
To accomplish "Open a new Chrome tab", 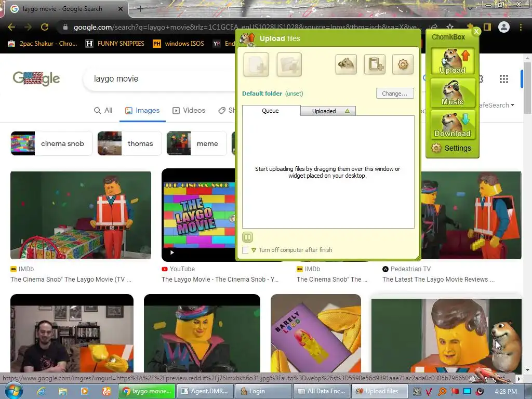I will pos(140,9).
